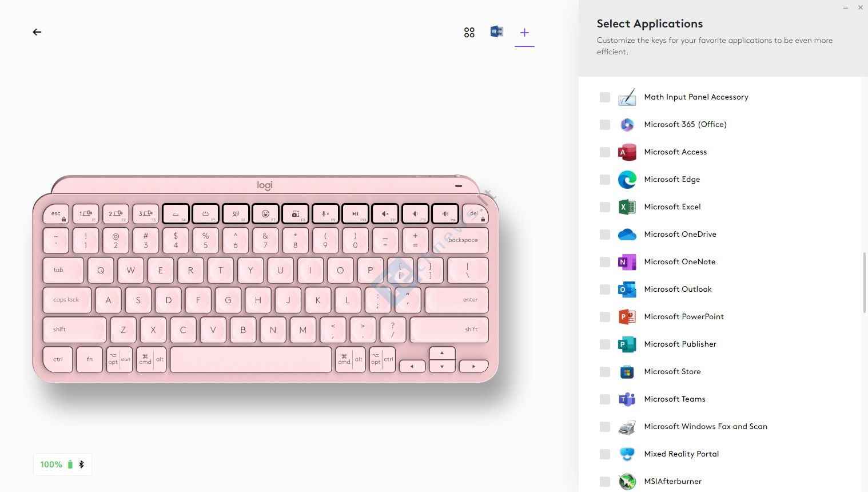Select the emoji key on the keyboard
This screenshot has height=492, width=868.
(265, 214)
